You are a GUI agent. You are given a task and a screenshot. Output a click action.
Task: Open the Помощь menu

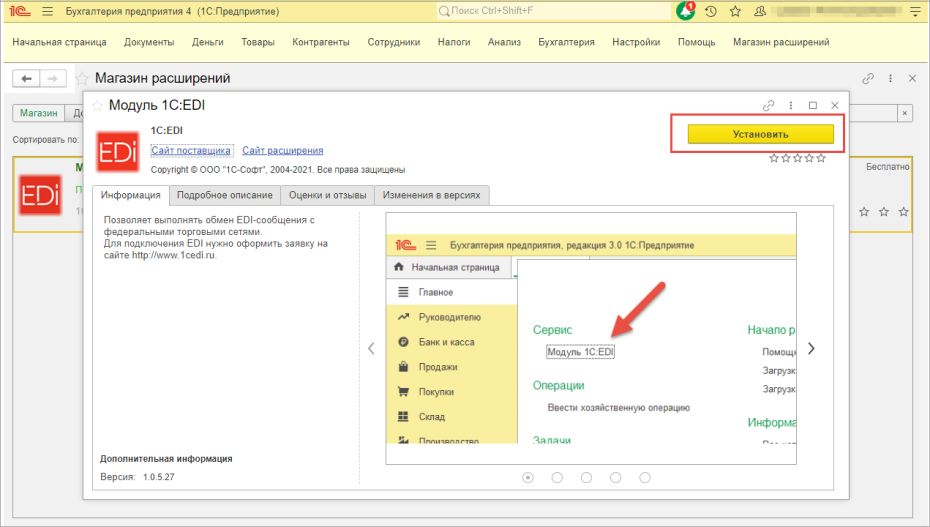click(x=696, y=42)
